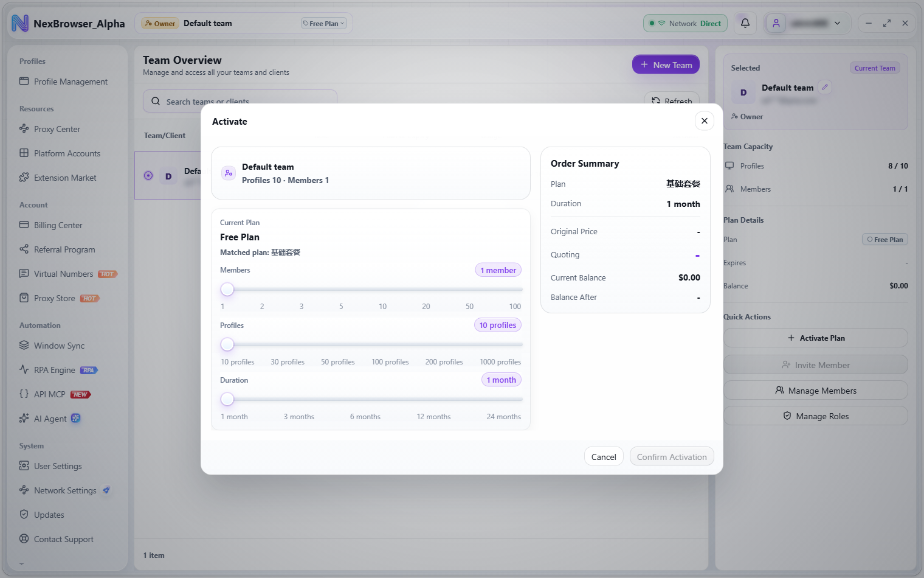Click the API MCP braces icon

coord(24,394)
